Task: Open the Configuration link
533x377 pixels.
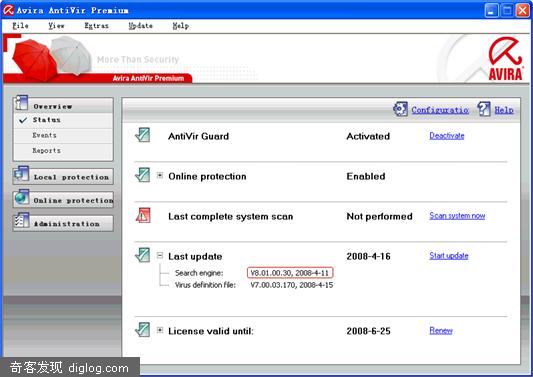Action: tap(440, 110)
